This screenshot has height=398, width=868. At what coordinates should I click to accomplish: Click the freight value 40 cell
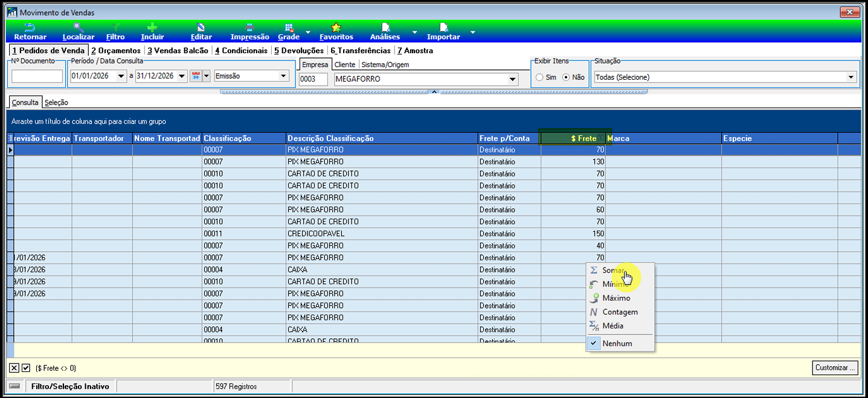tap(573, 246)
